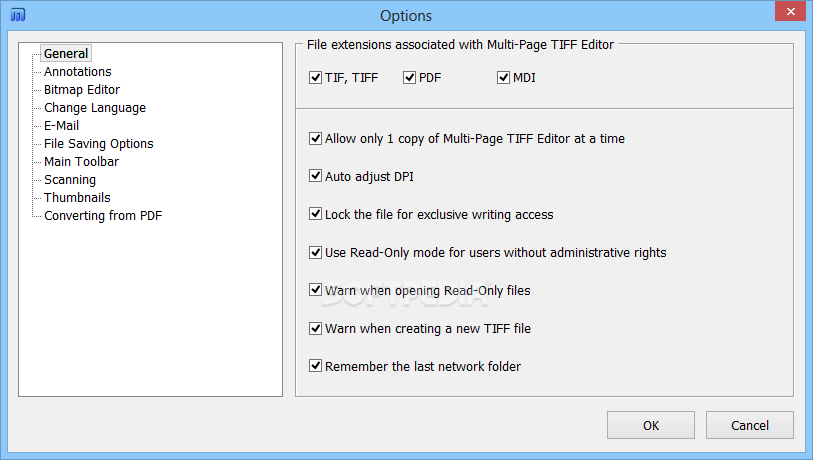This screenshot has height=460, width=813.
Task: Disable the MDI file association
Action: pos(503,78)
